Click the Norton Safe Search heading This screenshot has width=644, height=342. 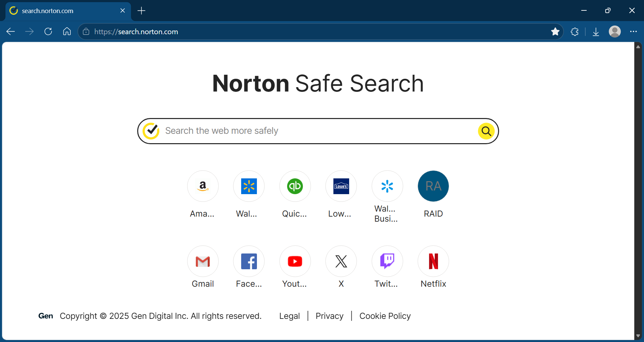coord(318,83)
